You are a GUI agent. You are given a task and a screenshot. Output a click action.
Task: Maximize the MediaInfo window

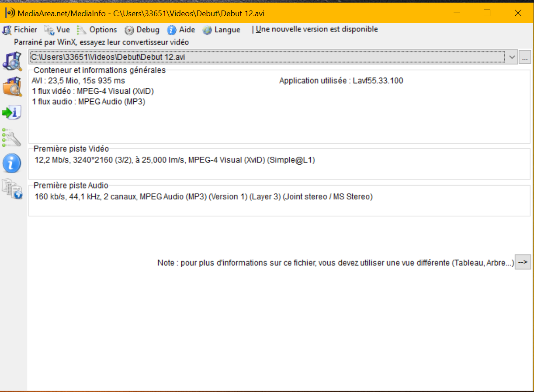(487, 13)
